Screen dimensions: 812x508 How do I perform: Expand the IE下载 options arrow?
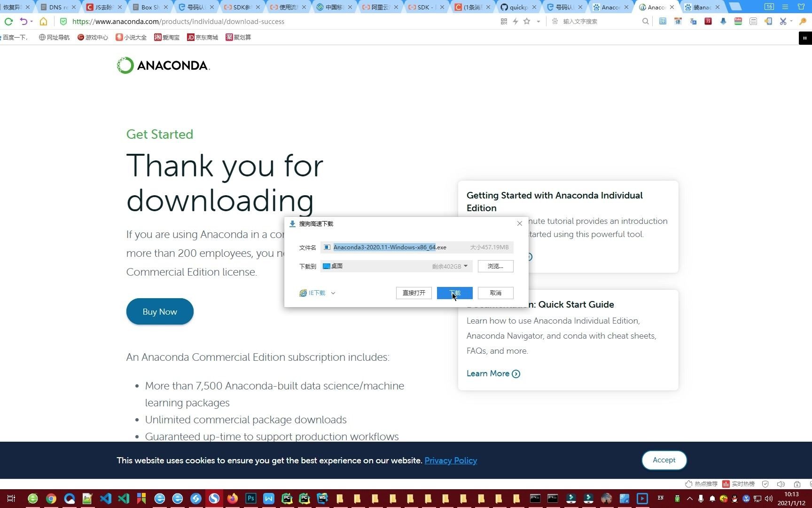point(333,293)
